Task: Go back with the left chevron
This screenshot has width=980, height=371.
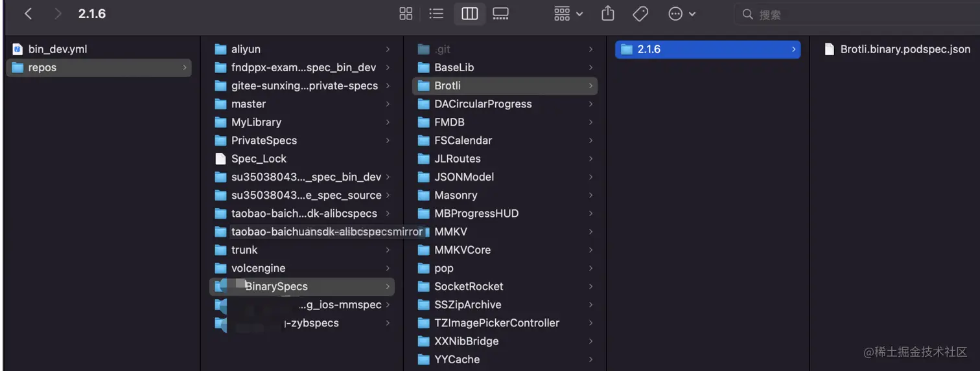Action: point(28,14)
